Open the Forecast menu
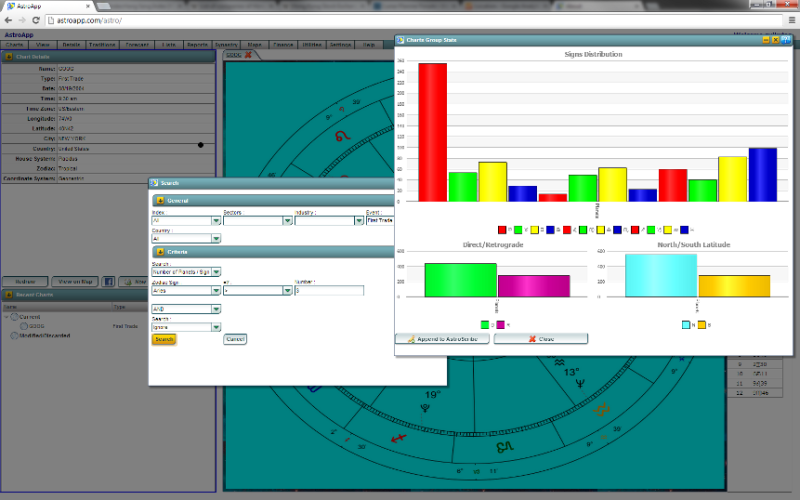The width and height of the screenshot is (800, 500). click(x=138, y=44)
